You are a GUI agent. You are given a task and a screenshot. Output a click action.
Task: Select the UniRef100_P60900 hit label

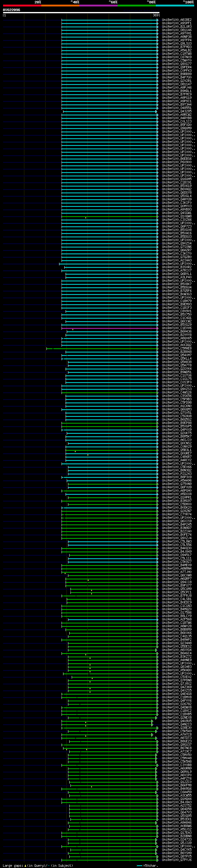pyautogui.click(x=177, y=162)
